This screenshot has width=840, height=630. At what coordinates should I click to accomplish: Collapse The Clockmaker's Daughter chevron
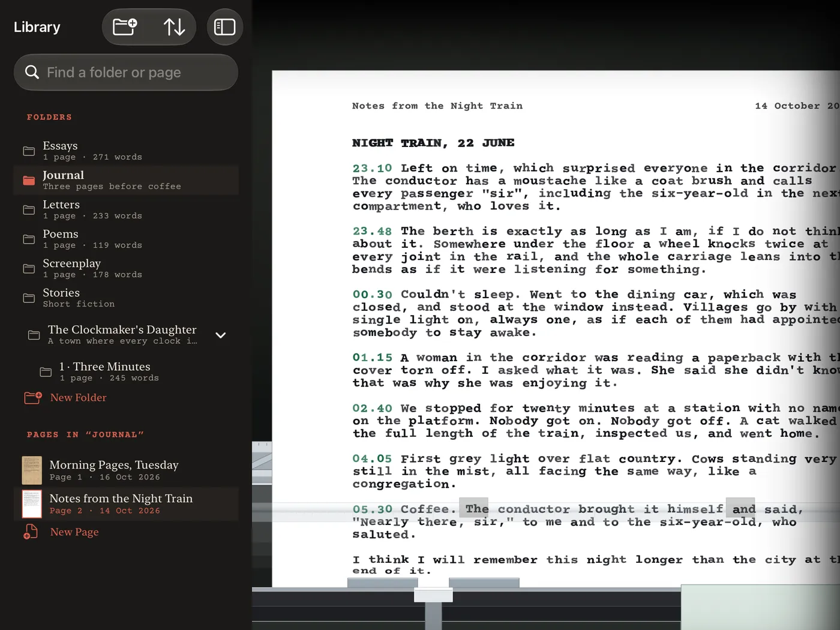click(x=221, y=335)
